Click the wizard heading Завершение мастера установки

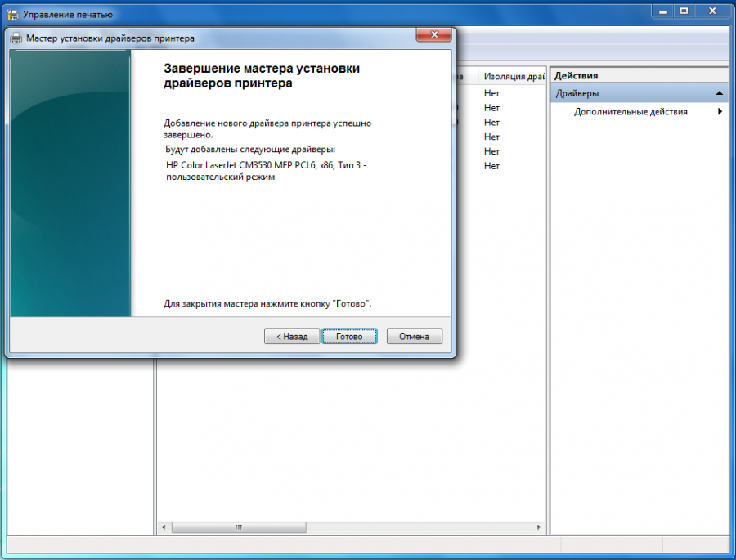262,75
